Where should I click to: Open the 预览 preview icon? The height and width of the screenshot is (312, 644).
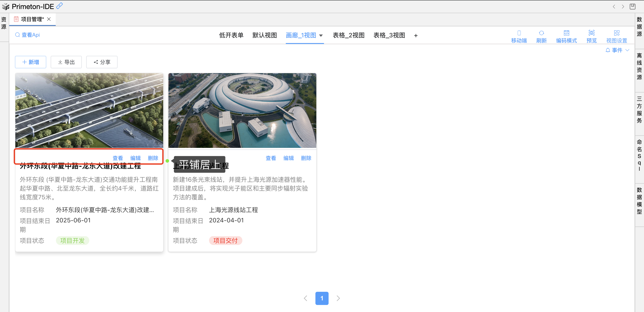[x=592, y=36]
